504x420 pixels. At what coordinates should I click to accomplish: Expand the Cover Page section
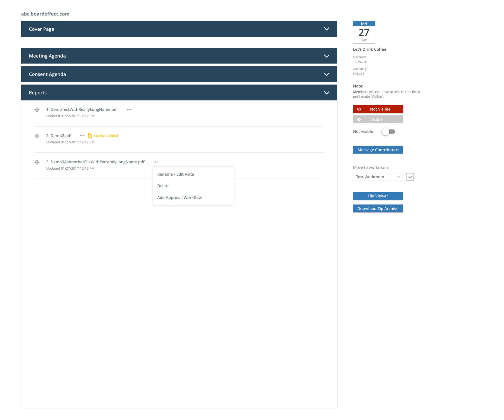(x=326, y=29)
